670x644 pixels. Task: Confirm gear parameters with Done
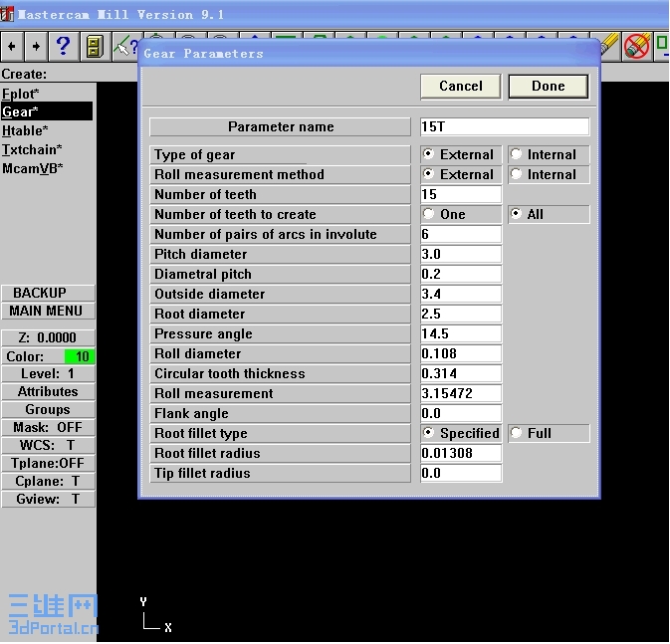(549, 87)
